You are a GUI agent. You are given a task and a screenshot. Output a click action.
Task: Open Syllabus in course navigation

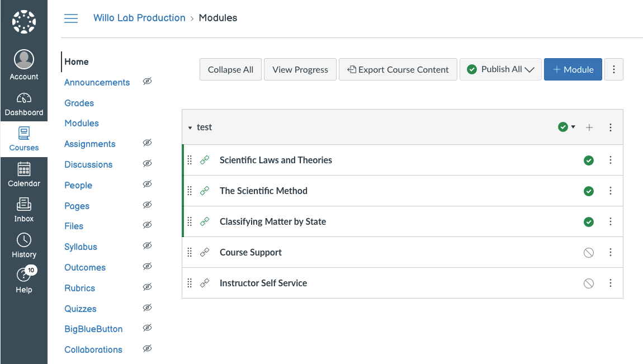(x=81, y=247)
